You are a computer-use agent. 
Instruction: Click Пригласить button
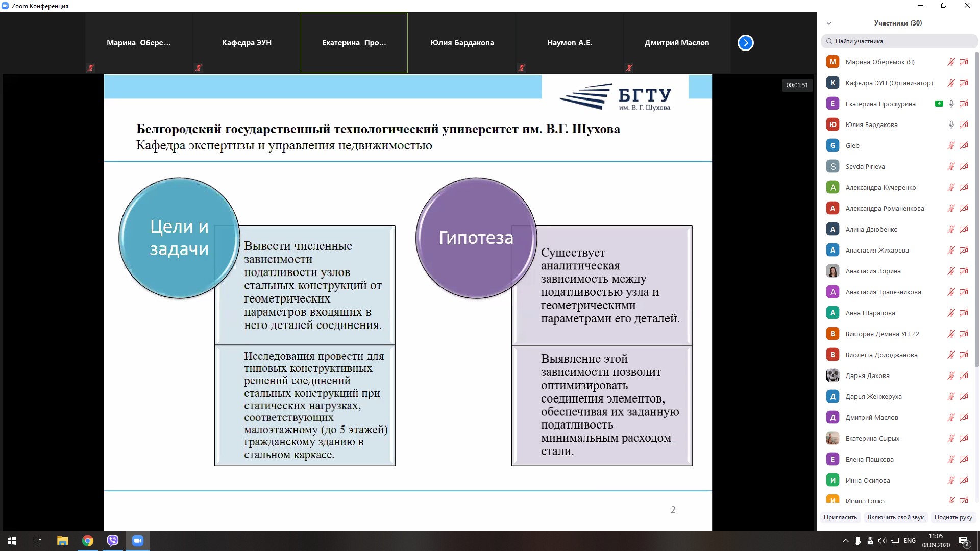(x=840, y=517)
